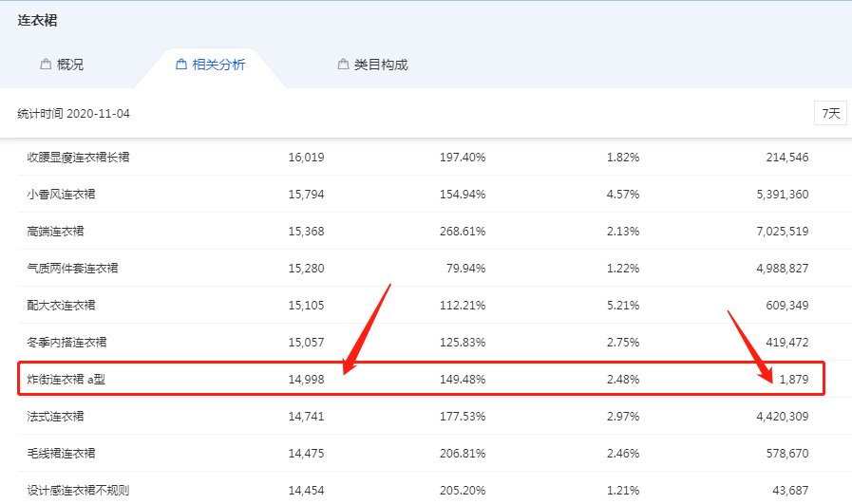
Task: Click the count 4,420,309
Action: [783, 416]
